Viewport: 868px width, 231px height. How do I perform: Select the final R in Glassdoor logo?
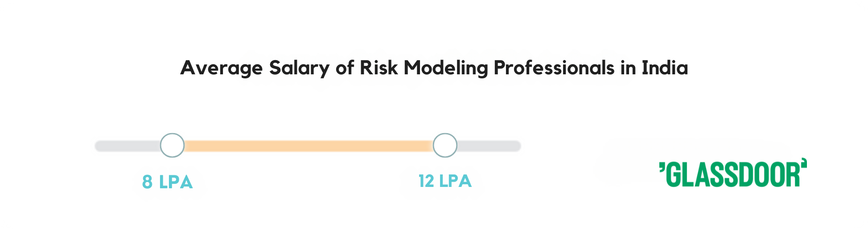point(793,174)
